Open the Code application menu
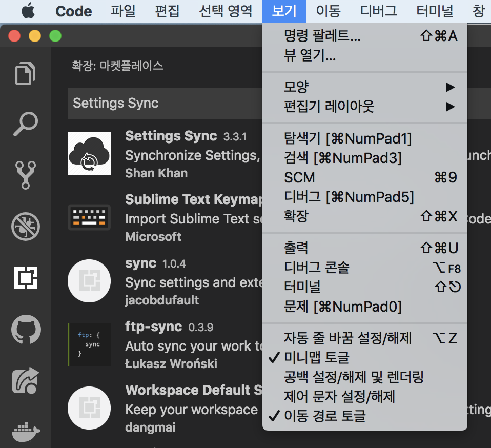Screen dimensions: 491x448 point(74,11)
